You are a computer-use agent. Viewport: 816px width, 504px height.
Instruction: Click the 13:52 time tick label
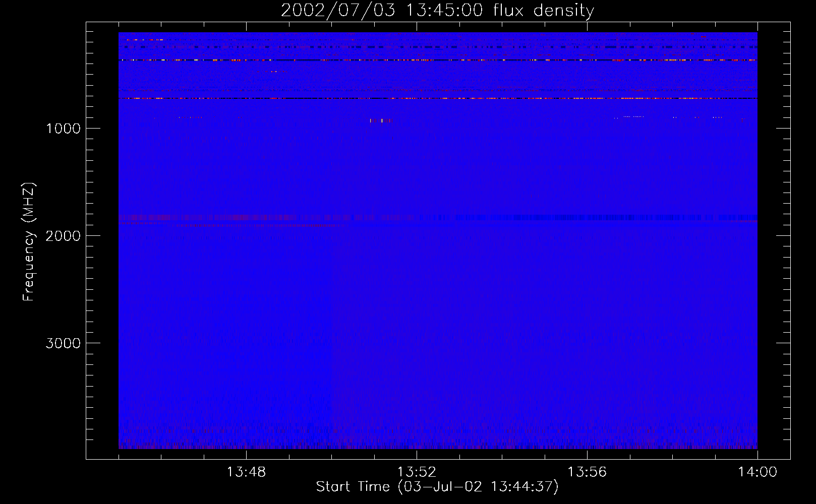click(417, 472)
